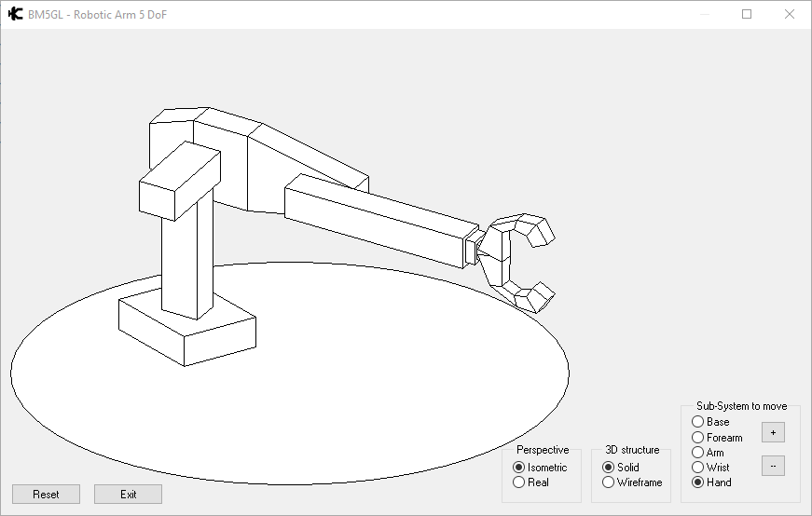Click the minus button to move sub-system

773,466
